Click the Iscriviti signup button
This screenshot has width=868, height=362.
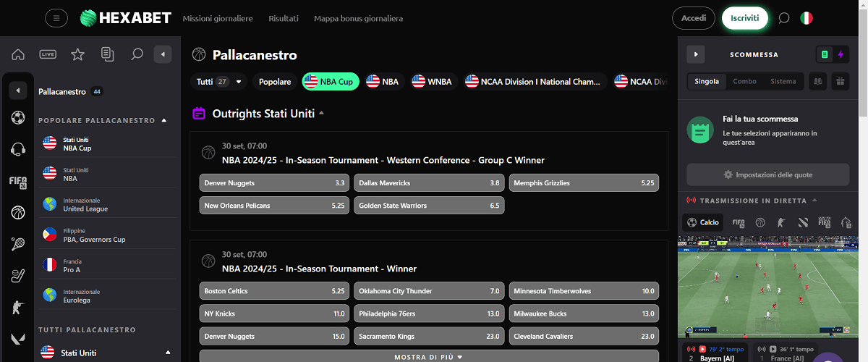(x=745, y=18)
